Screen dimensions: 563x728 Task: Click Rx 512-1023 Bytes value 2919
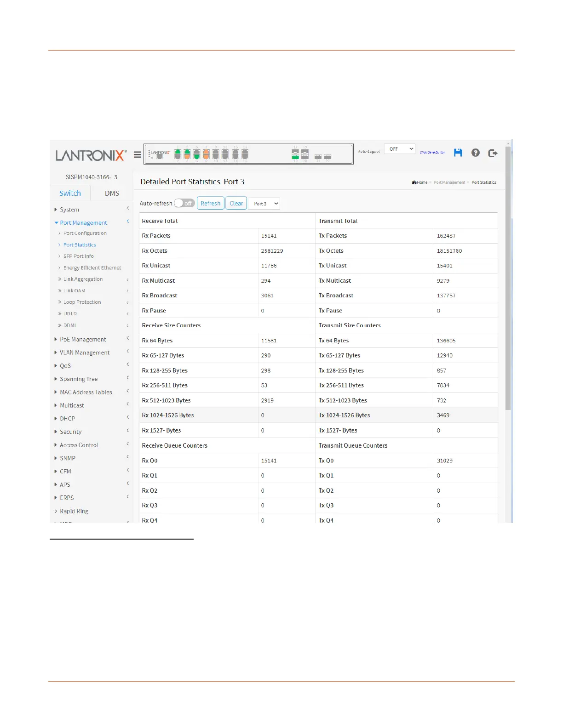tap(267, 401)
